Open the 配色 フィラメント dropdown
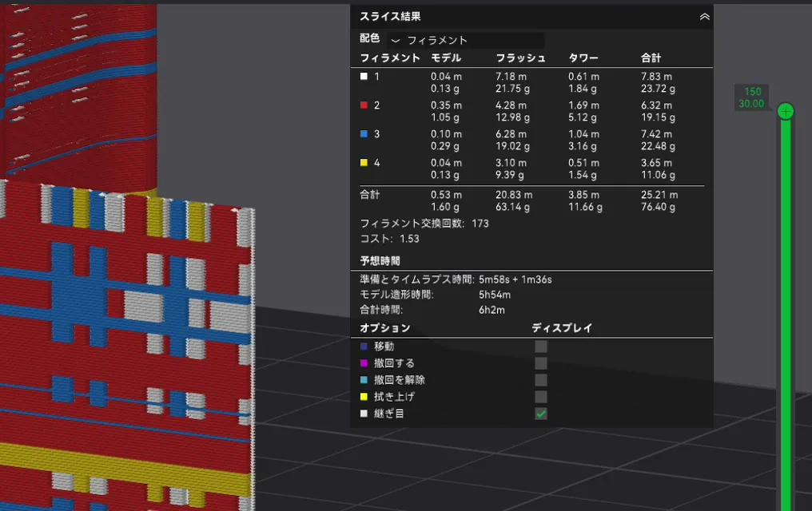The height and width of the screenshot is (511, 812). click(466, 40)
